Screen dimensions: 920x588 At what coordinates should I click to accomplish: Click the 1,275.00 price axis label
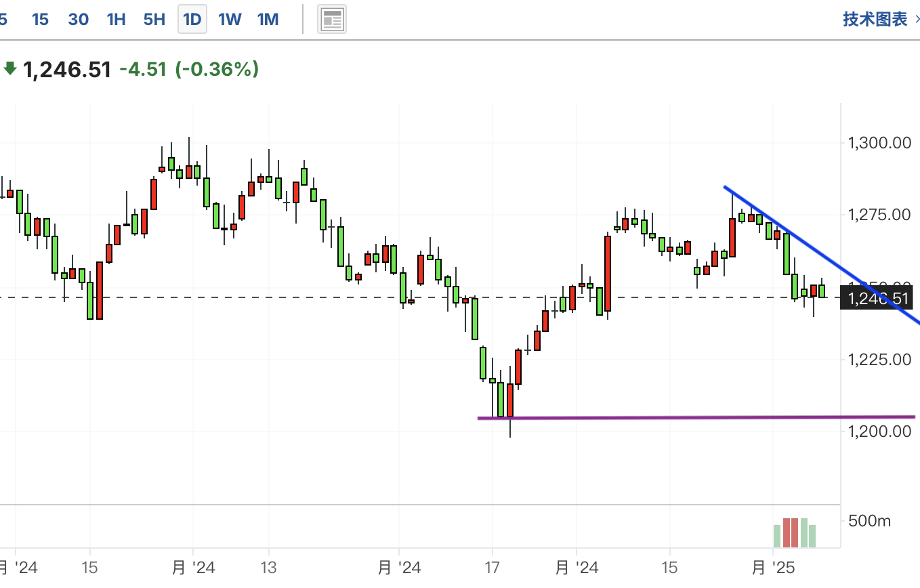pos(879,215)
